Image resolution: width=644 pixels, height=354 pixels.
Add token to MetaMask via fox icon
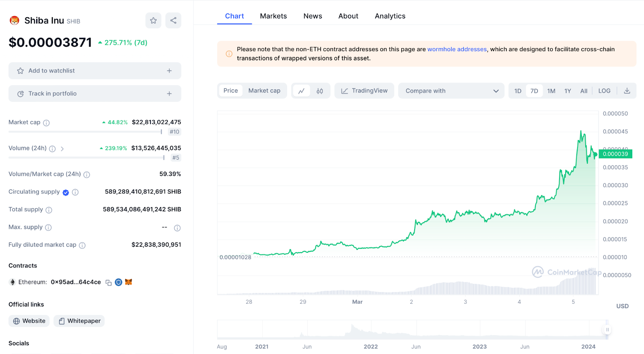[x=128, y=282]
